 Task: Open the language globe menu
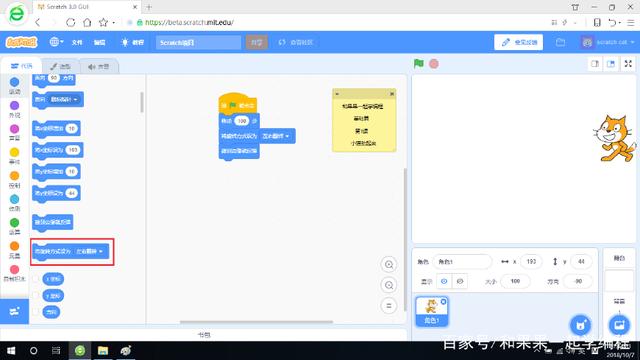[x=56, y=42]
